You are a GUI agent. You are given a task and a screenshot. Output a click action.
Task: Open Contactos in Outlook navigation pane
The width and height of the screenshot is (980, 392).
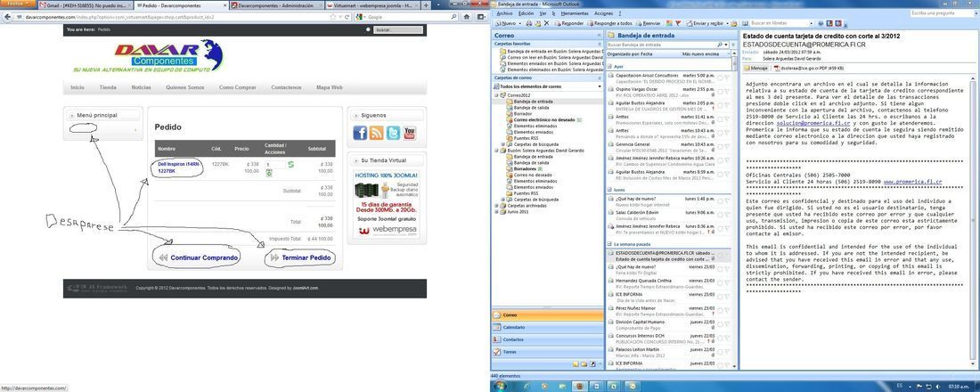point(548,339)
